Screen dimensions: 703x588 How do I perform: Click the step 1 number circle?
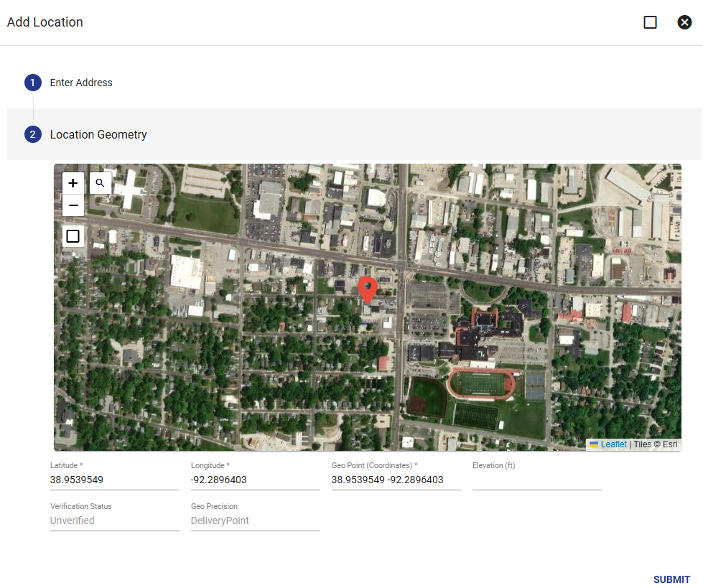[x=33, y=83]
